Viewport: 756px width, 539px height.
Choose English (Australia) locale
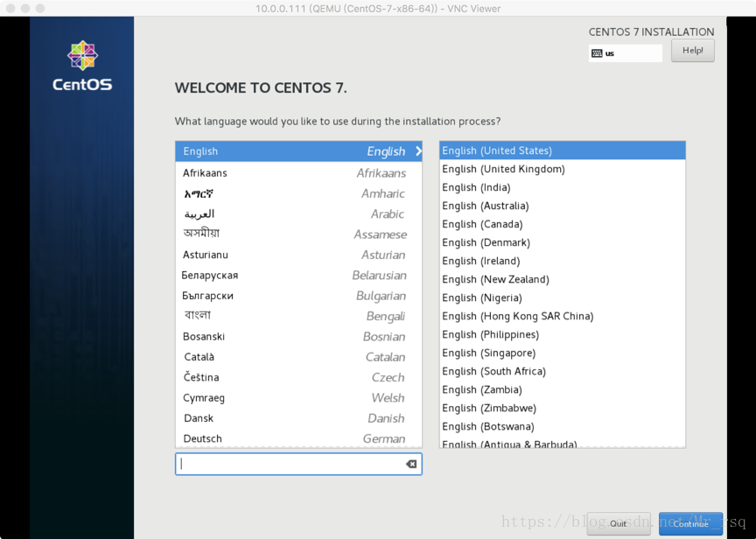tap(562, 206)
